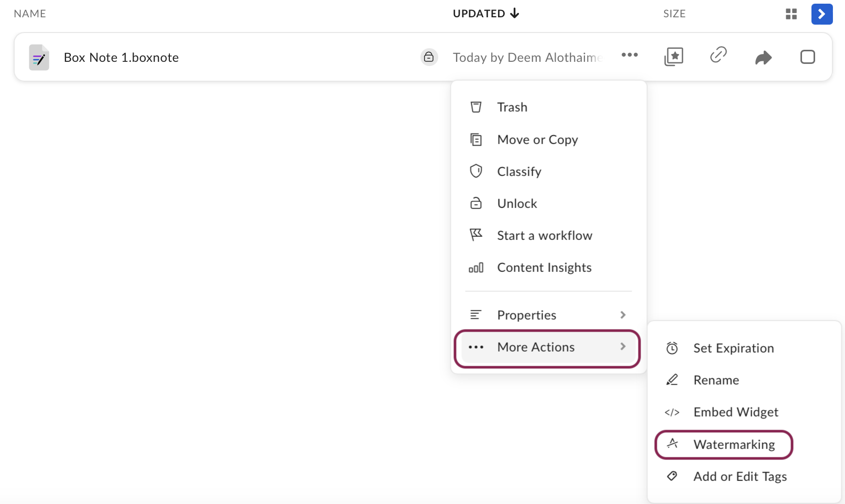Click the lock badge on Box Note 1
The height and width of the screenshot is (504, 845).
click(429, 57)
